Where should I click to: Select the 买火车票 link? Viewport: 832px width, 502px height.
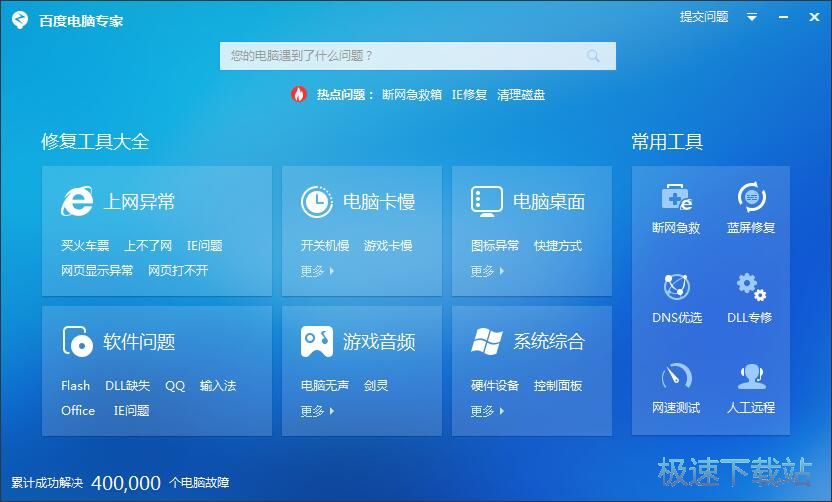85,246
